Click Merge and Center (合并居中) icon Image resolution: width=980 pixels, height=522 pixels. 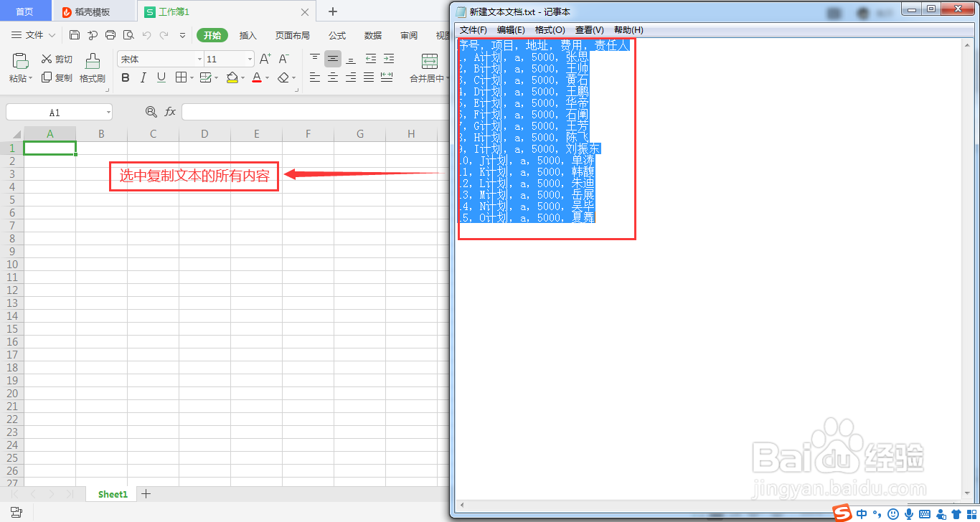[430, 61]
